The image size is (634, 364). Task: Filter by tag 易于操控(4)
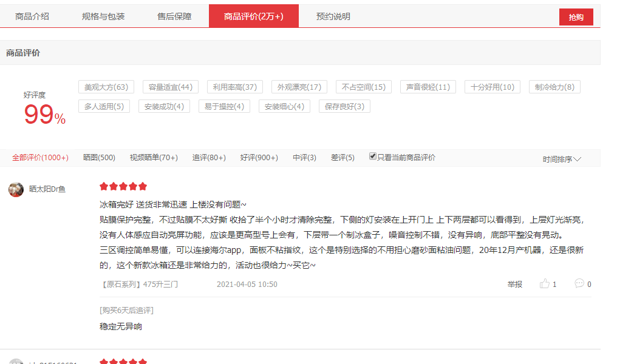[224, 106]
